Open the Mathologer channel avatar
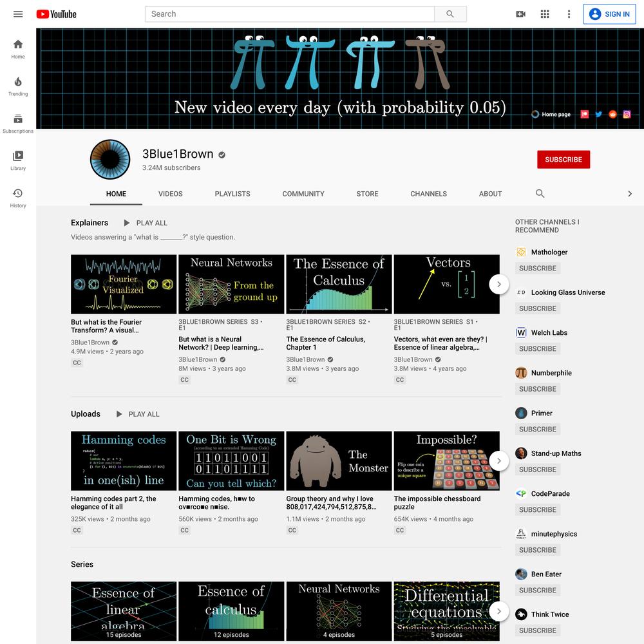This screenshot has width=644, height=644. click(521, 252)
